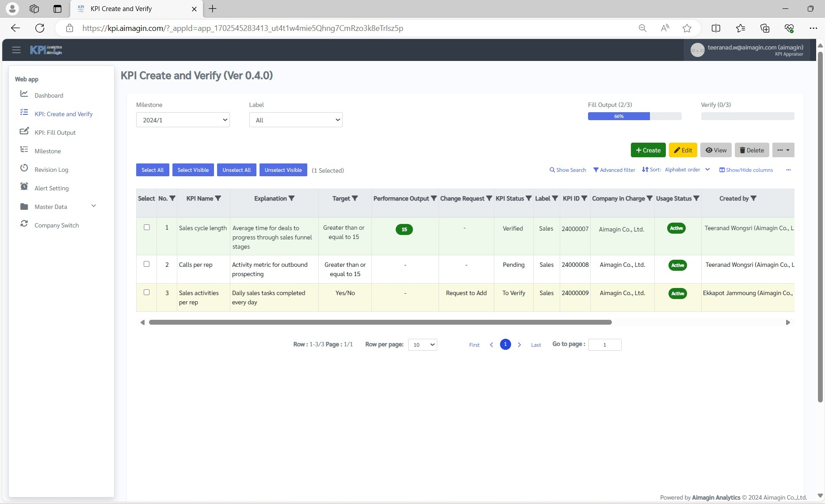The height and width of the screenshot is (504, 825).
Task: Click the Fill Output 66% progress bar
Action: 619,116
